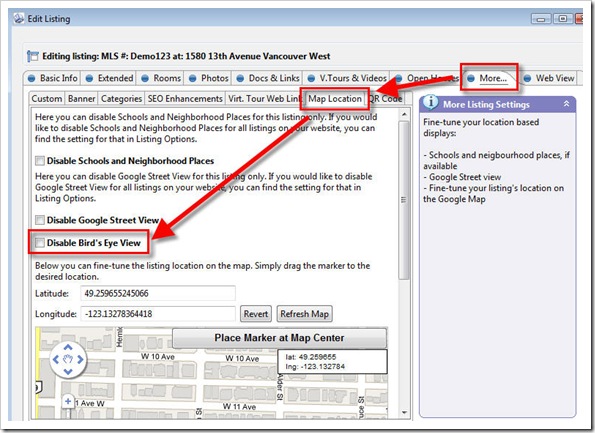Click into the Longitude field

click(158, 314)
